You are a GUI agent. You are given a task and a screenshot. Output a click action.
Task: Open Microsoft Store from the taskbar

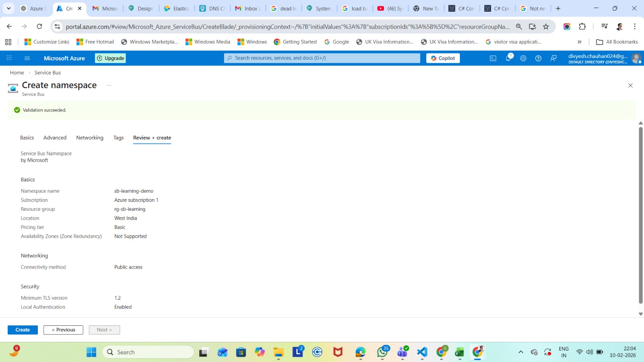tap(241, 352)
